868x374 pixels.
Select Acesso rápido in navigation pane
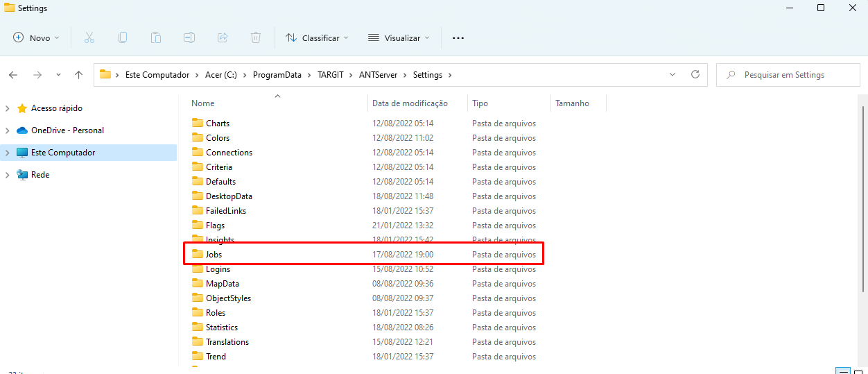tap(57, 108)
